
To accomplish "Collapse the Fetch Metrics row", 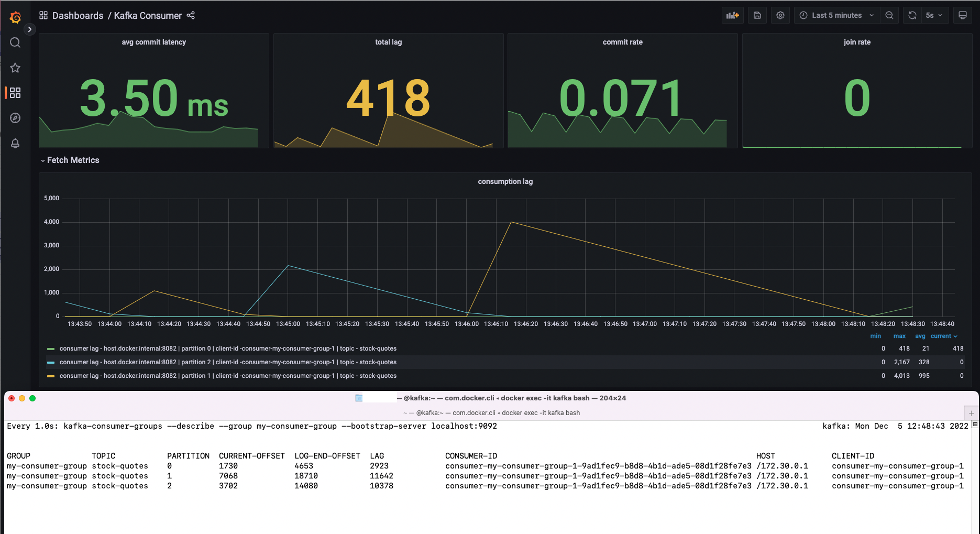I will [x=70, y=160].
